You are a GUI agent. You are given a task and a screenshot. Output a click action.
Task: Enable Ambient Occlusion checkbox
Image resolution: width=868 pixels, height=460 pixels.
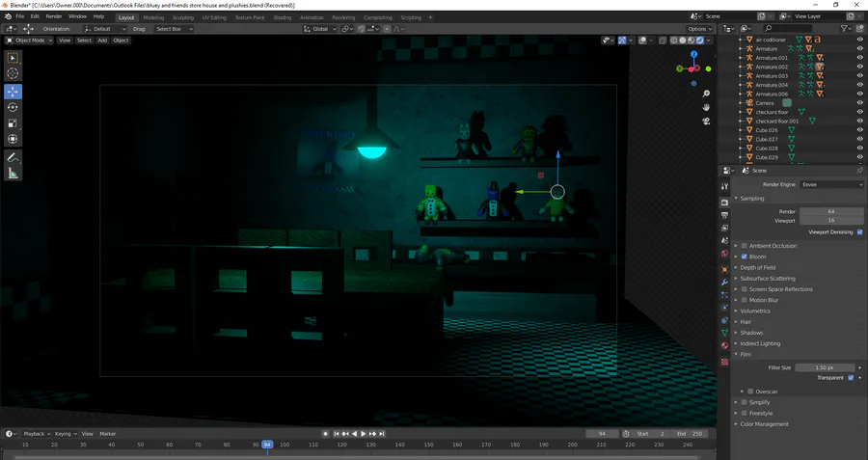click(744, 246)
